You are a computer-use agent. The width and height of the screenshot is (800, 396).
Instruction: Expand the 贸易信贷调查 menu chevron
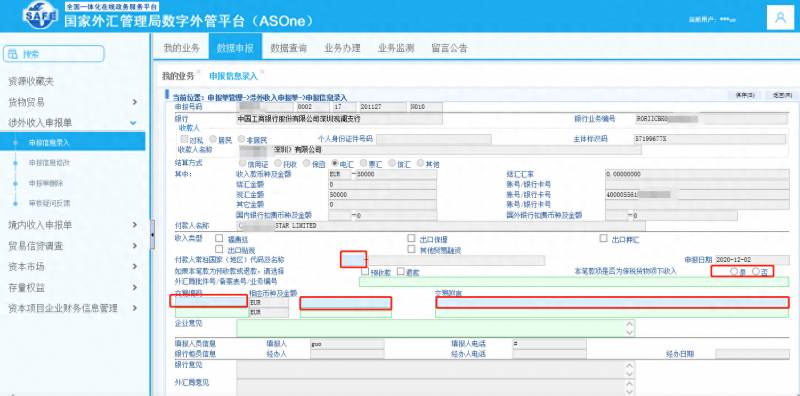pyautogui.click(x=134, y=246)
